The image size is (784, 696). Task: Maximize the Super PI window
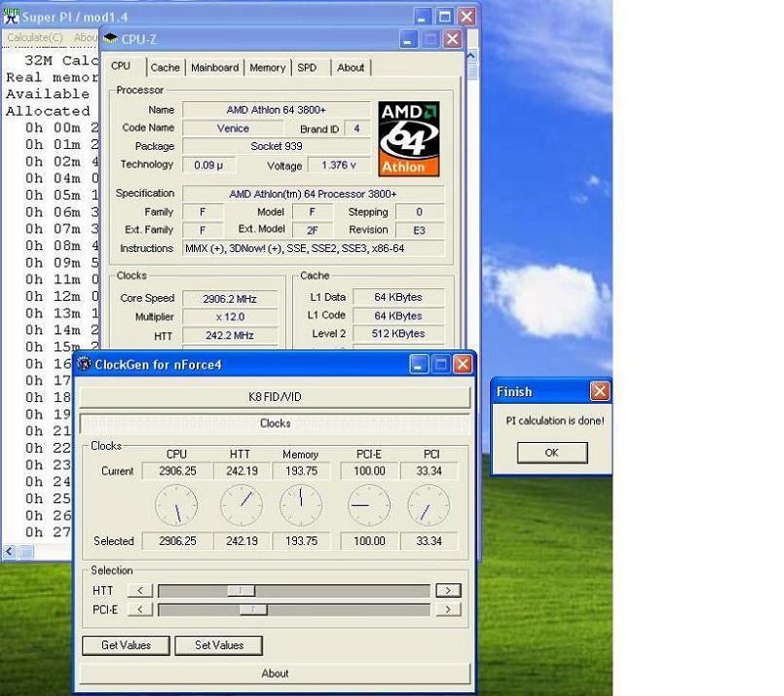(x=444, y=17)
